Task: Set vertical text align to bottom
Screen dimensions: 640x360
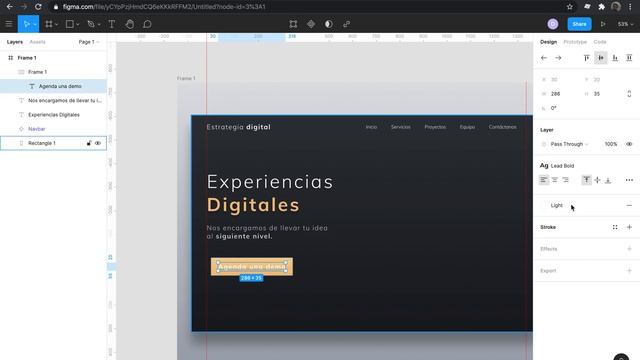Action: 608,180
